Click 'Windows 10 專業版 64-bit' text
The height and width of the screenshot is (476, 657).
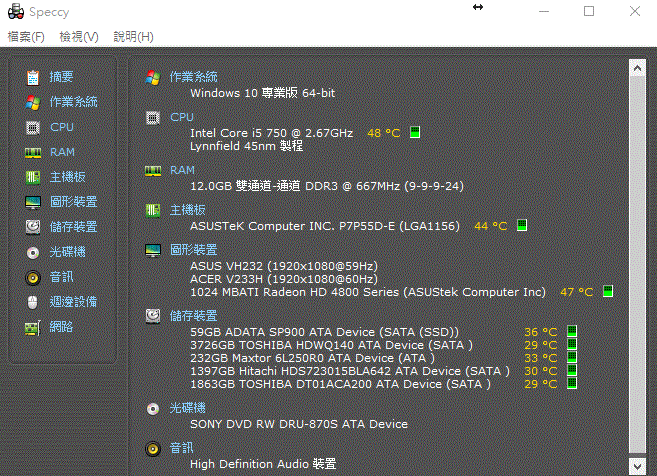[263, 93]
